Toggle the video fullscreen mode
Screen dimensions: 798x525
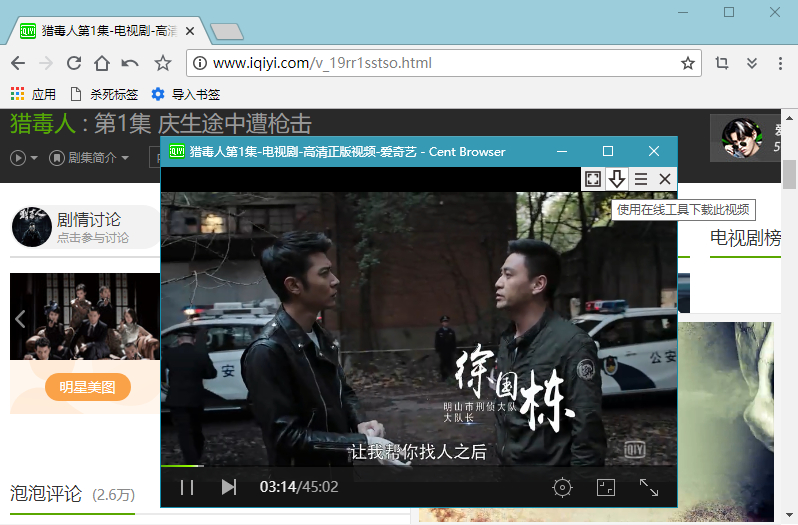tap(649, 487)
